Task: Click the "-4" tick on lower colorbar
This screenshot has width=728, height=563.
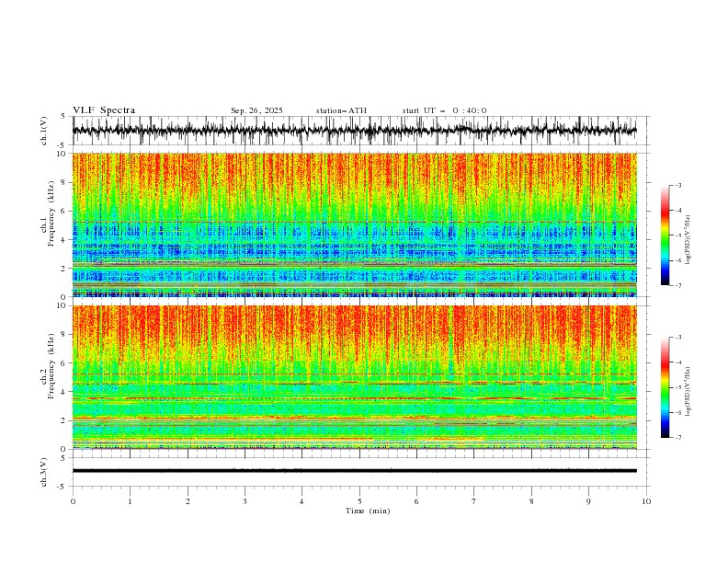Action: click(678, 362)
